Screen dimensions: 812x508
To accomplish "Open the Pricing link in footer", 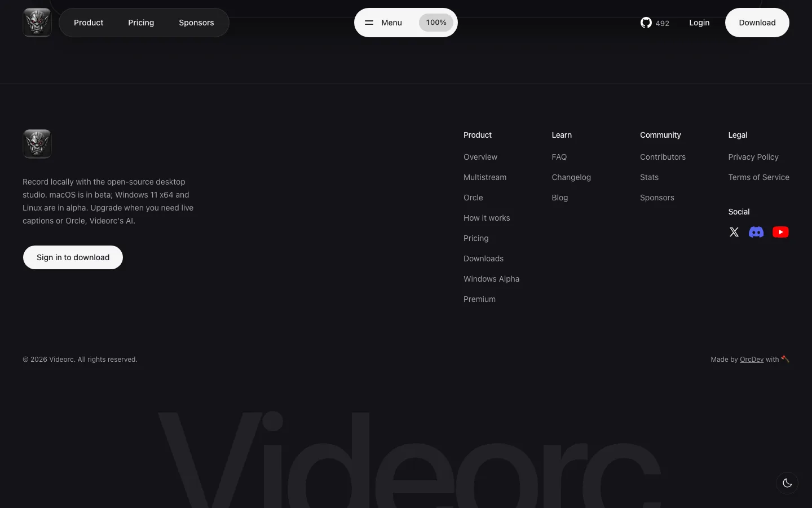I will tap(476, 238).
